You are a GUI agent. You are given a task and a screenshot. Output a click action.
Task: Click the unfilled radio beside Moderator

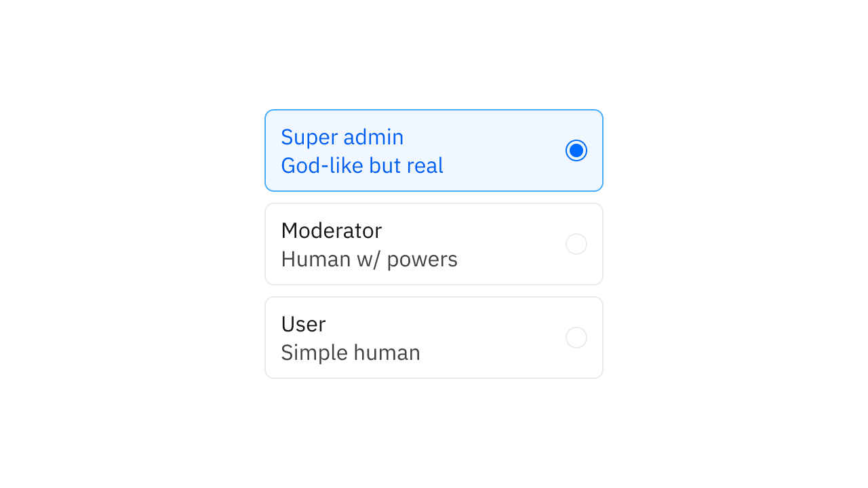[x=576, y=244]
